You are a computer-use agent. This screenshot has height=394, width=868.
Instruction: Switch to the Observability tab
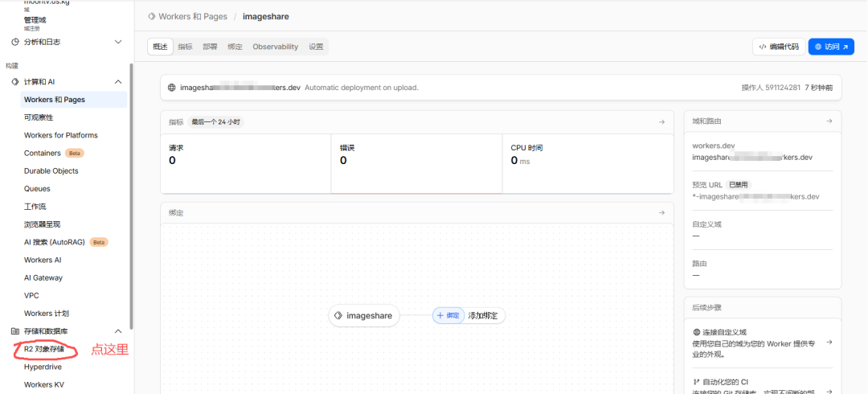pos(275,47)
